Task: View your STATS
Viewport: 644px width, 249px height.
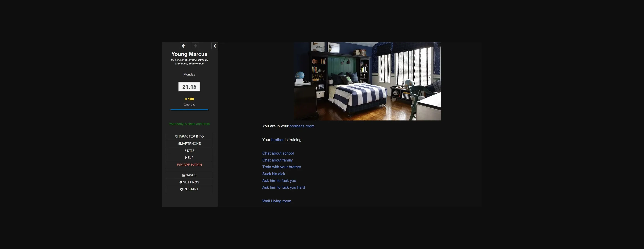Action: point(189,150)
